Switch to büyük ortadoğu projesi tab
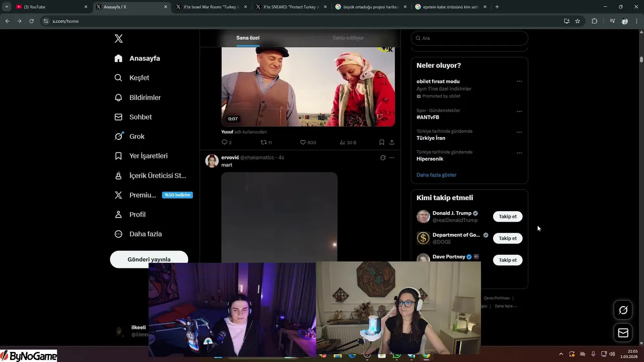 (370, 7)
